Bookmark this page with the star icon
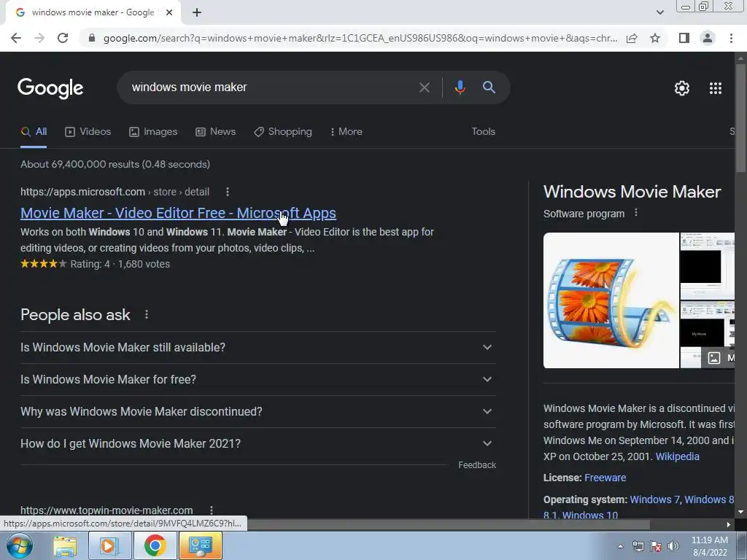 coord(655,38)
